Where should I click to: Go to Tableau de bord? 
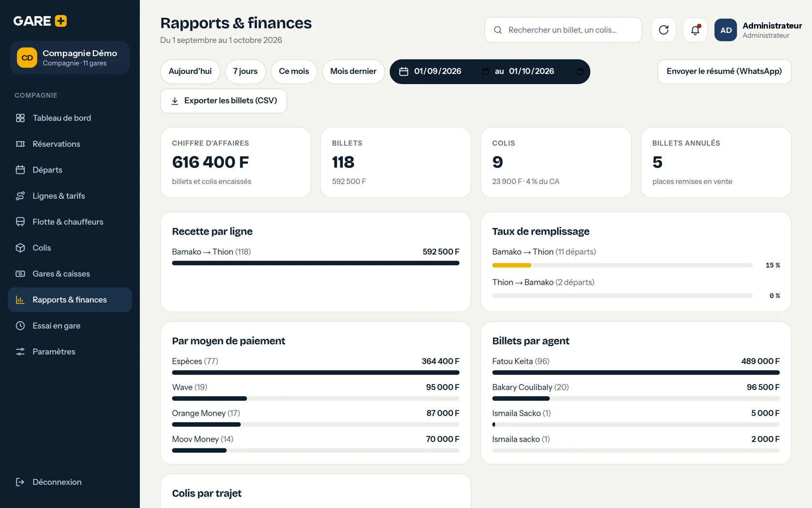click(70, 118)
